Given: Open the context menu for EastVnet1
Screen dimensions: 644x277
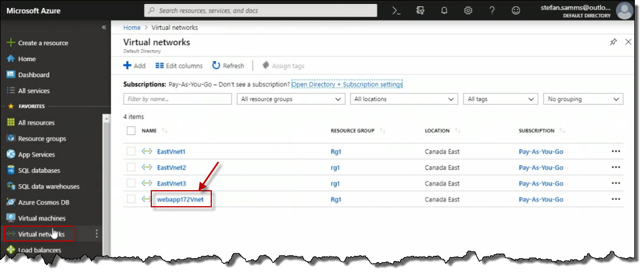Looking at the screenshot, I should [x=615, y=151].
